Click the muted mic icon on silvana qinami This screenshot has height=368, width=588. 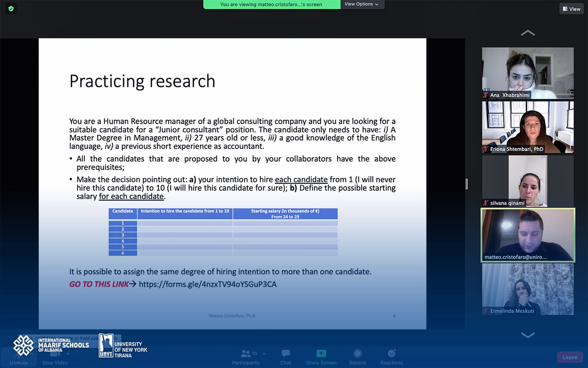[486, 203]
